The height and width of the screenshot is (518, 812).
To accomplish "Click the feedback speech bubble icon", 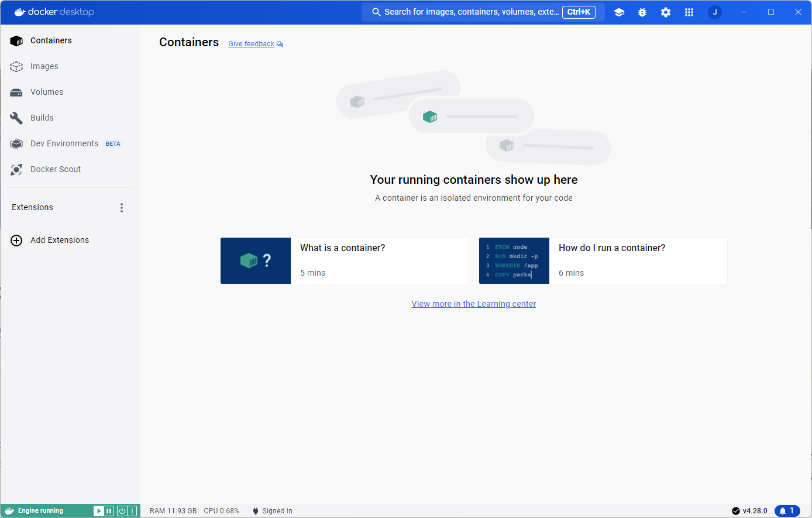I will (280, 44).
